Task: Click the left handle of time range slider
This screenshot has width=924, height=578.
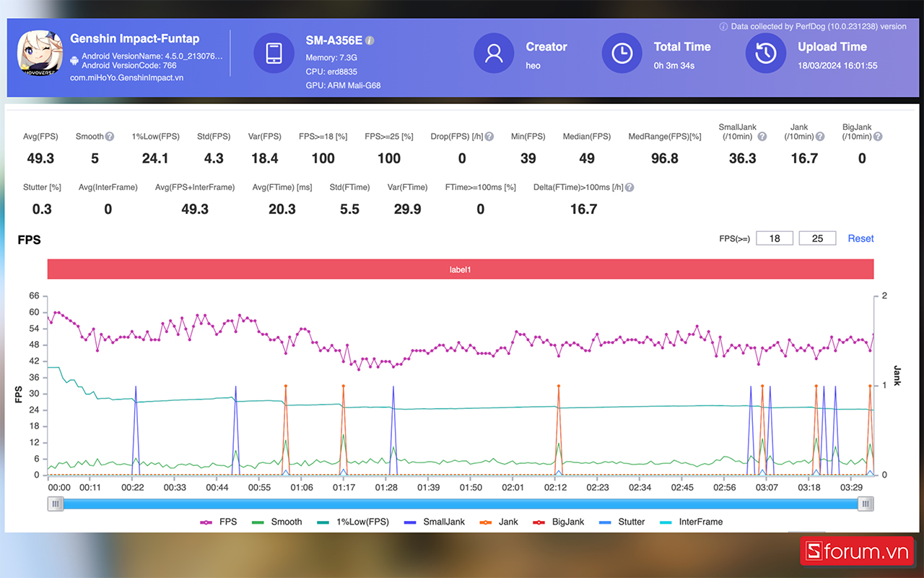Action: (56, 504)
